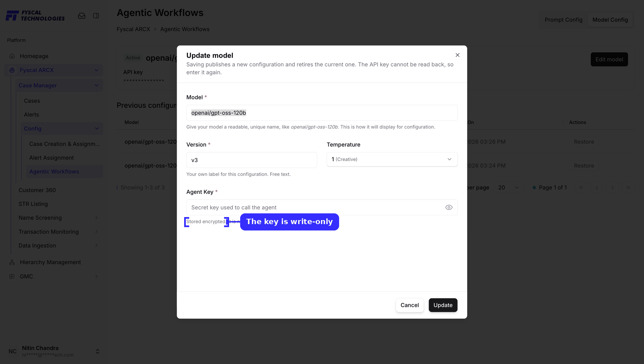The height and width of the screenshot is (364, 644).
Task: Open the Temperature dropdown
Action: pos(392,159)
